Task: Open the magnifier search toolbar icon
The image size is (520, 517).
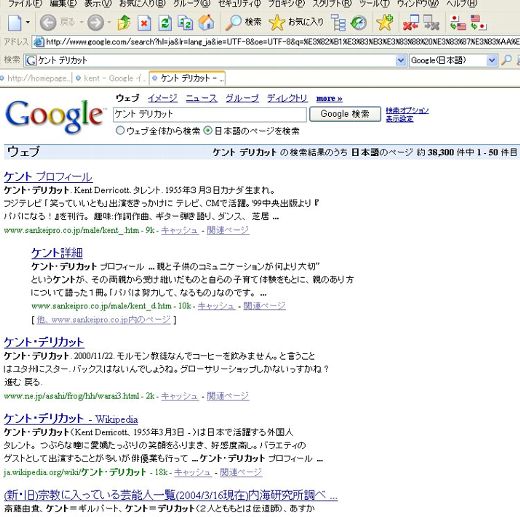Action: pos(233,22)
